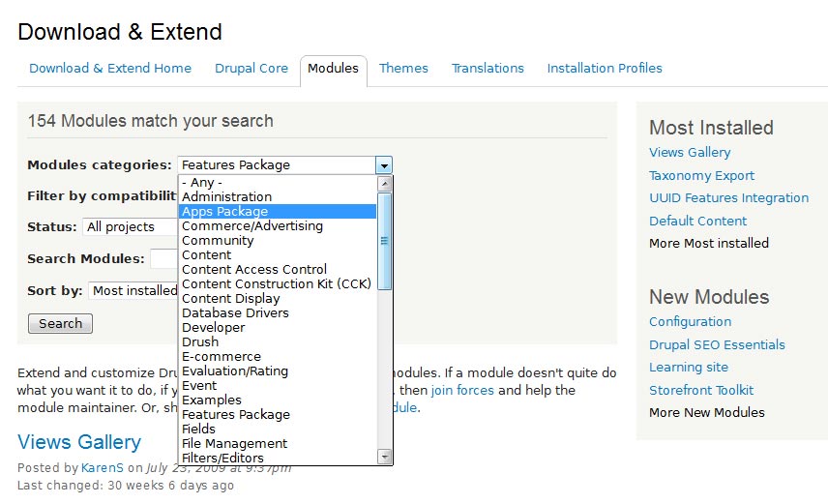Pick the Content Display category

(278, 299)
